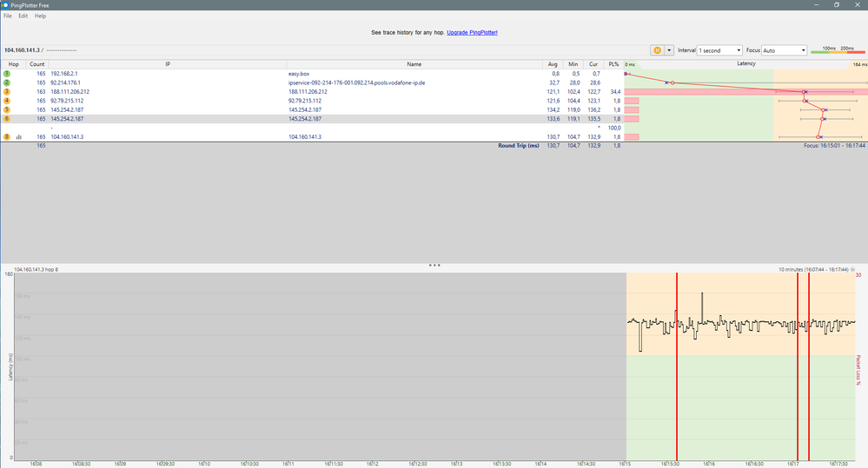Click the Name column header

point(414,64)
